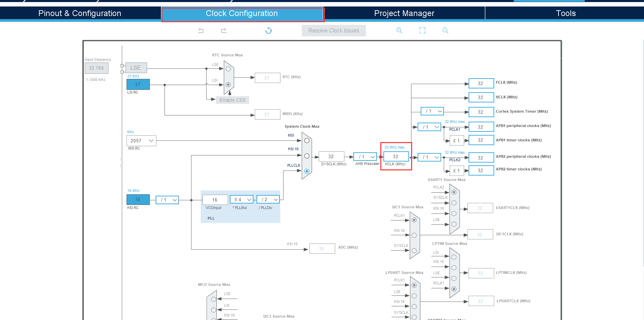Select LSE in the LPUART Source Mux
Screen dimensions: 644x320
pos(414,296)
